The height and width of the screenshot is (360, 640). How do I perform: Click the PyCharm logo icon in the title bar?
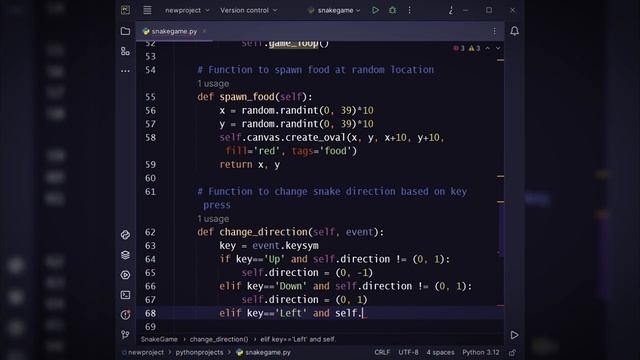tap(125, 10)
